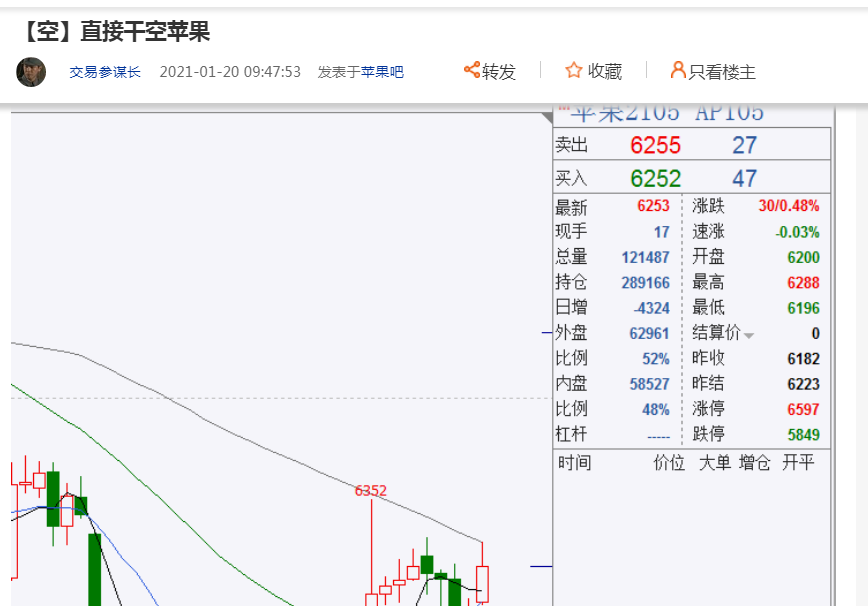868x606 pixels.
Task: Click the chart corner triangle marker
Action: coord(547,117)
